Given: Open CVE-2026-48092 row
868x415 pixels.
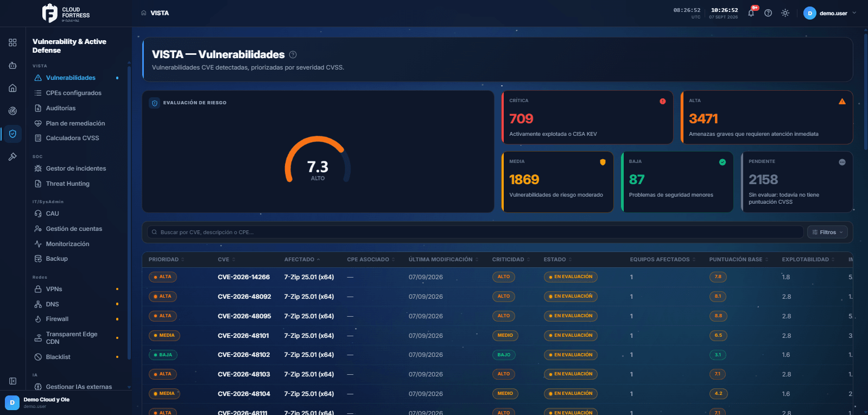Looking at the screenshot, I should (497, 297).
